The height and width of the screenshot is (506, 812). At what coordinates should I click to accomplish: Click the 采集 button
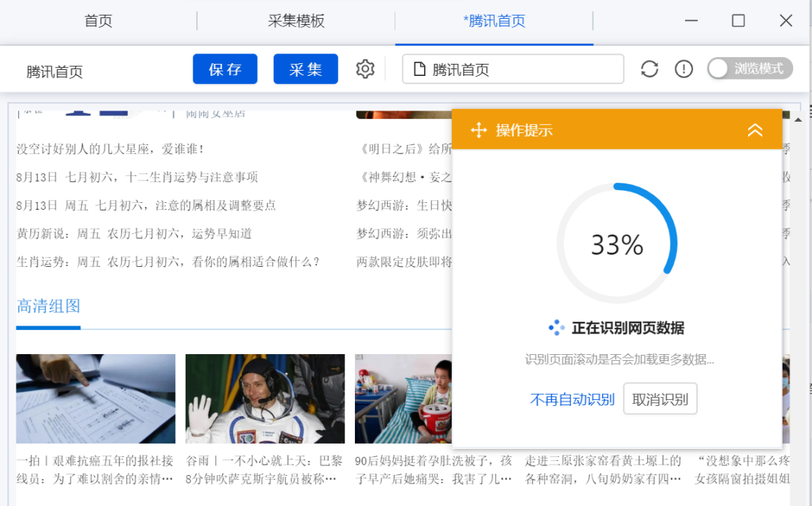305,69
